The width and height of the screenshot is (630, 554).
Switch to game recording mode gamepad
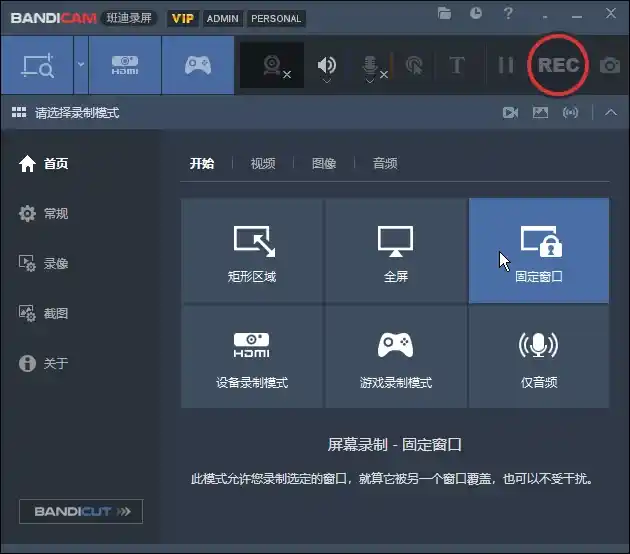point(198,65)
